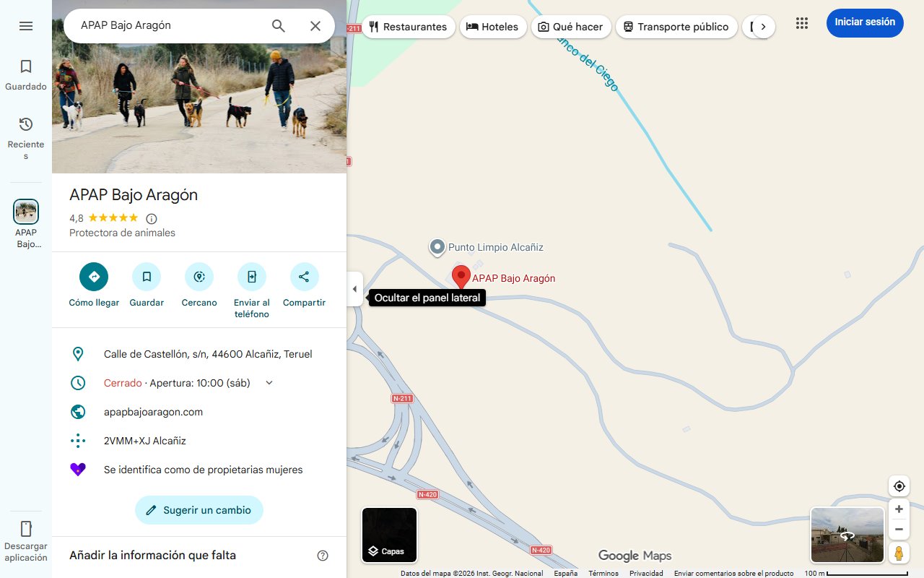Select the Restaurantes search category

(x=409, y=26)
